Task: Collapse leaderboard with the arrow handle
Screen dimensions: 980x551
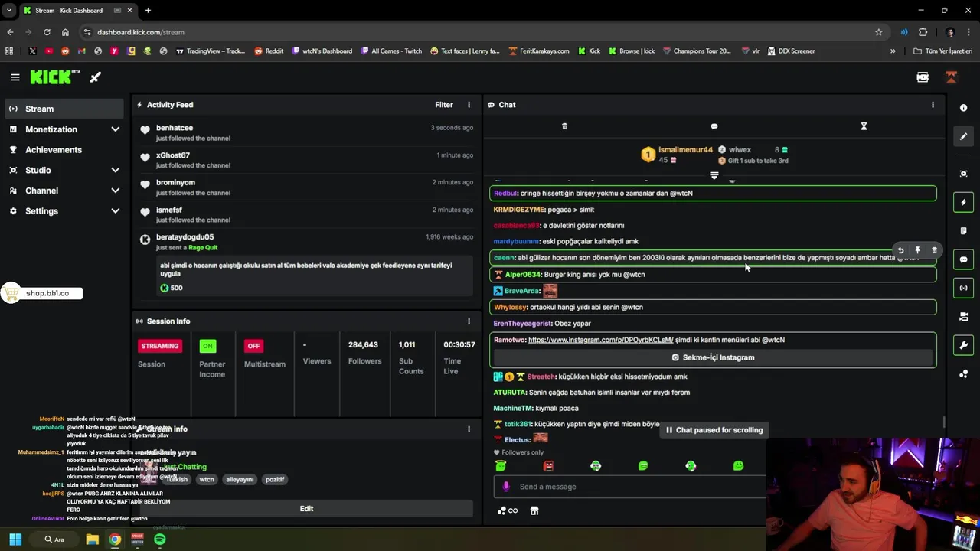Action: pos(714,175)
